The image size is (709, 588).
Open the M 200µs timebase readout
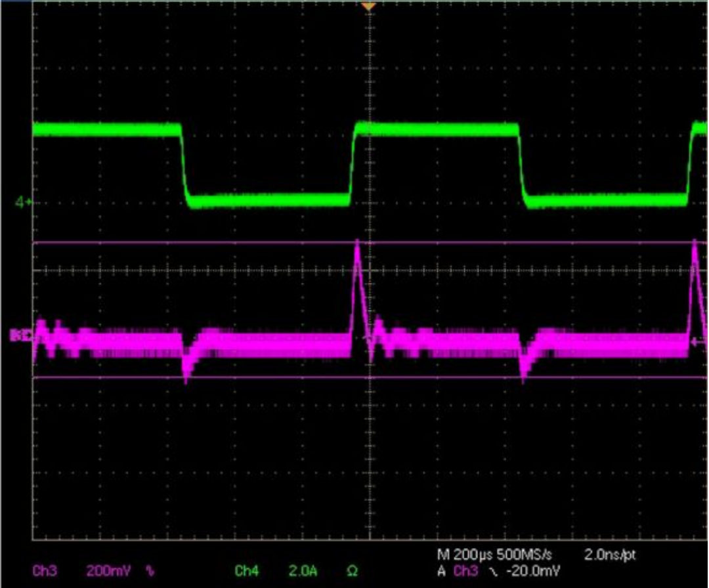coord(466,554)
